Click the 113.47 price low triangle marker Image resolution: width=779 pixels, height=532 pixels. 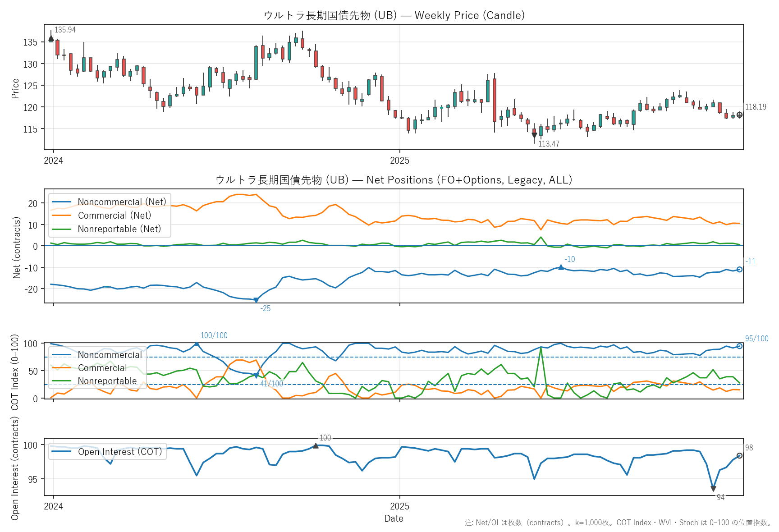click(x=534, y=135)
